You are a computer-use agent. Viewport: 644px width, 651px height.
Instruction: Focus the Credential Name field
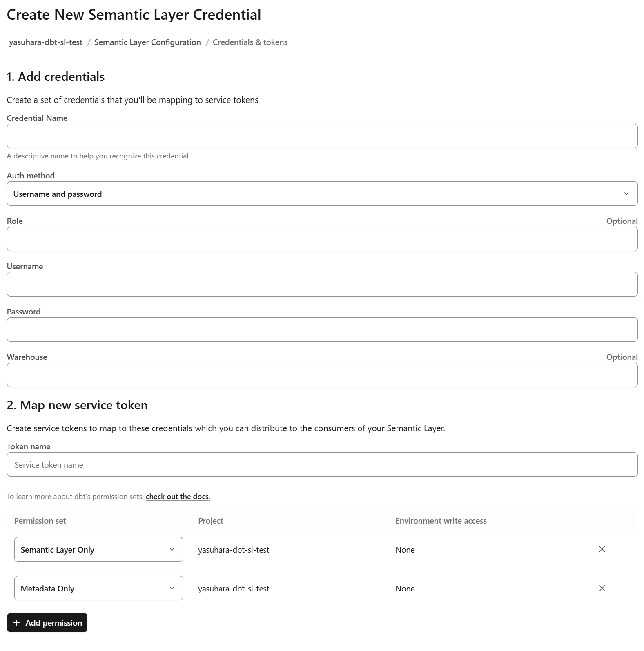pyautogui.click(x=322, y=136)
